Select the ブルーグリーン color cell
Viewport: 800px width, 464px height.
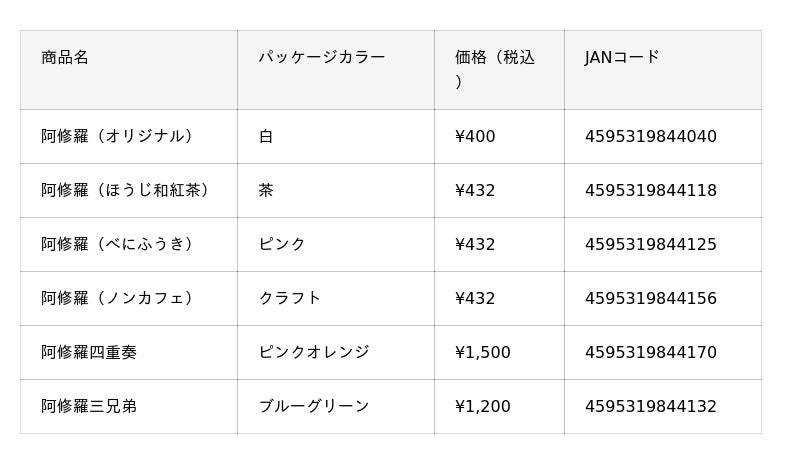click(x=313, y=407)
